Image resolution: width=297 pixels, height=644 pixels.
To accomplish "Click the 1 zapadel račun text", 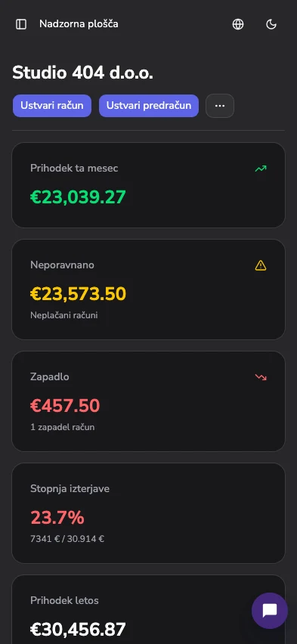I will 63,427.
